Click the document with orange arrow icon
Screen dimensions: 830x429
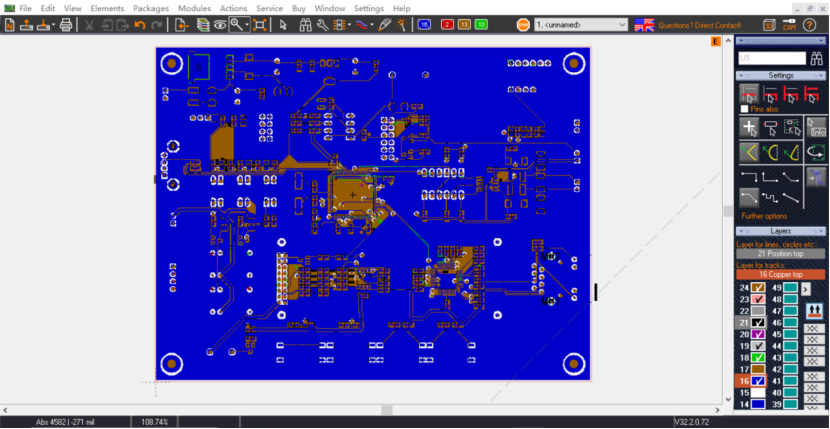(x=182, y=24)
